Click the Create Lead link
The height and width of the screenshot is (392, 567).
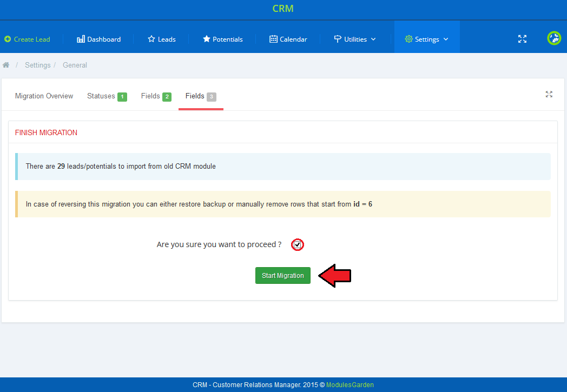click(x=27, y=39)
